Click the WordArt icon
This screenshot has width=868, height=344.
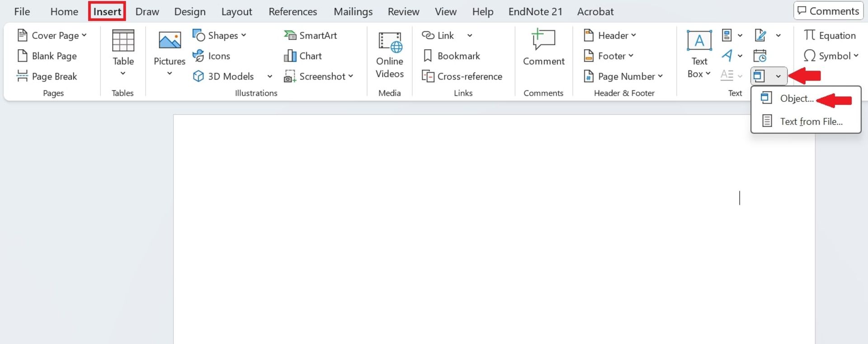pyautogui.click(x=727, y=56)
